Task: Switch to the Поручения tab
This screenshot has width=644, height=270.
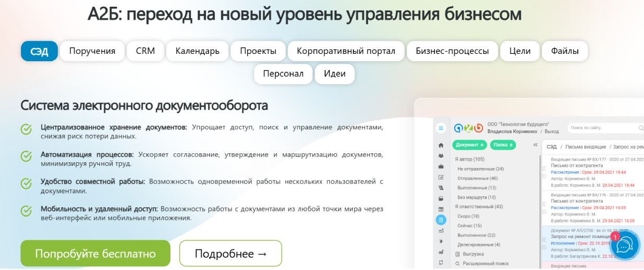Action: (x=92, y=51)
